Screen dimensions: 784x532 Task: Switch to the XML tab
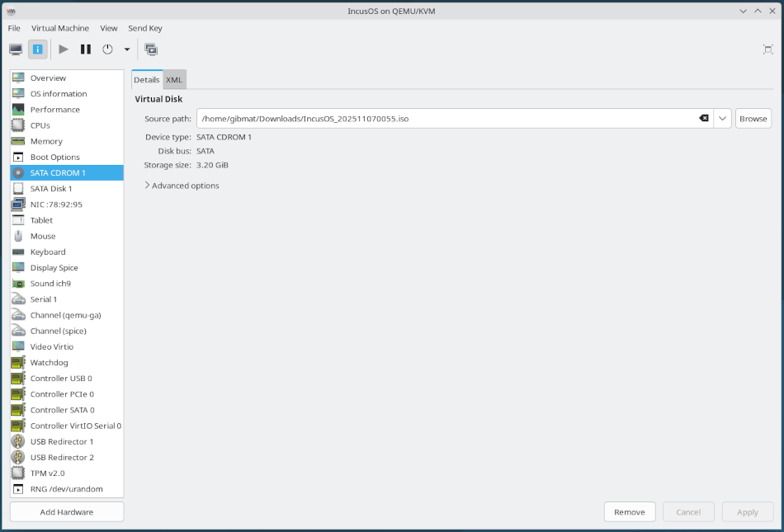click(174, 79)
